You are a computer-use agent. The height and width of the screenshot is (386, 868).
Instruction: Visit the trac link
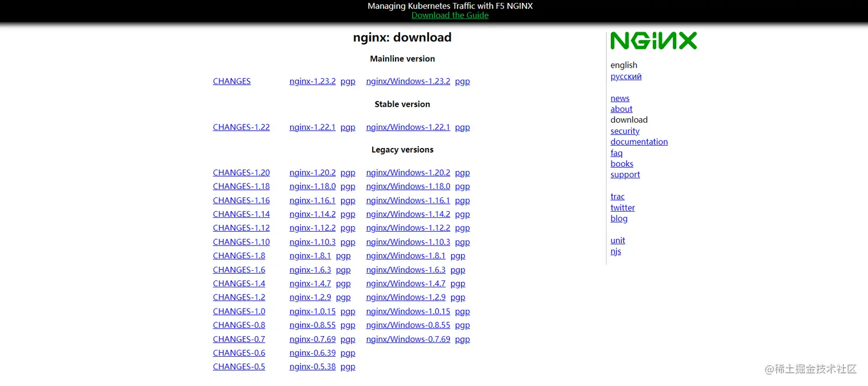coord(617,197)
